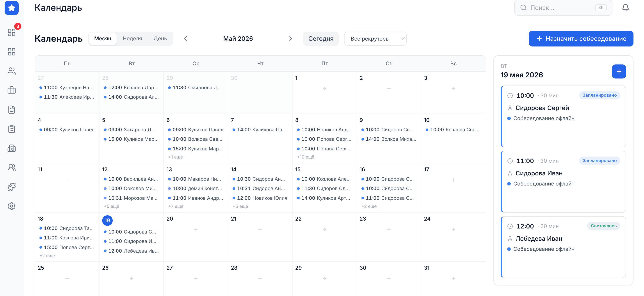Add event on May 3 plus icon
Viewport: 644px width, 296px height.
[453, 89]
